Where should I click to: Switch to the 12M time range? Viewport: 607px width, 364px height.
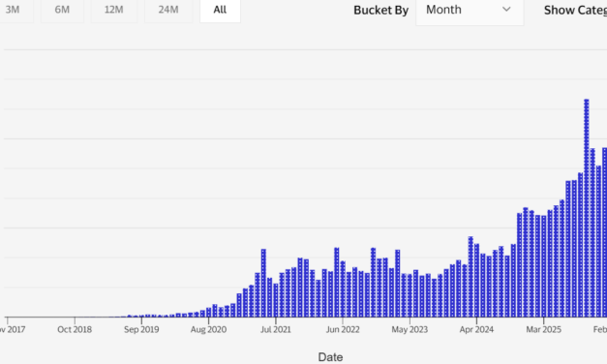pyautogui.click(x=114, y=10)
